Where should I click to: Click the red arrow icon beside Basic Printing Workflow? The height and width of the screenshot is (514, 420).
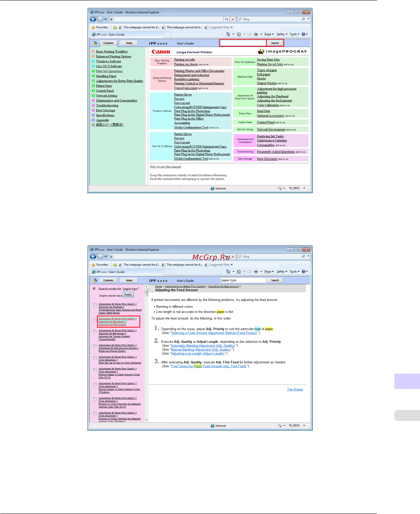click(93, 52)
